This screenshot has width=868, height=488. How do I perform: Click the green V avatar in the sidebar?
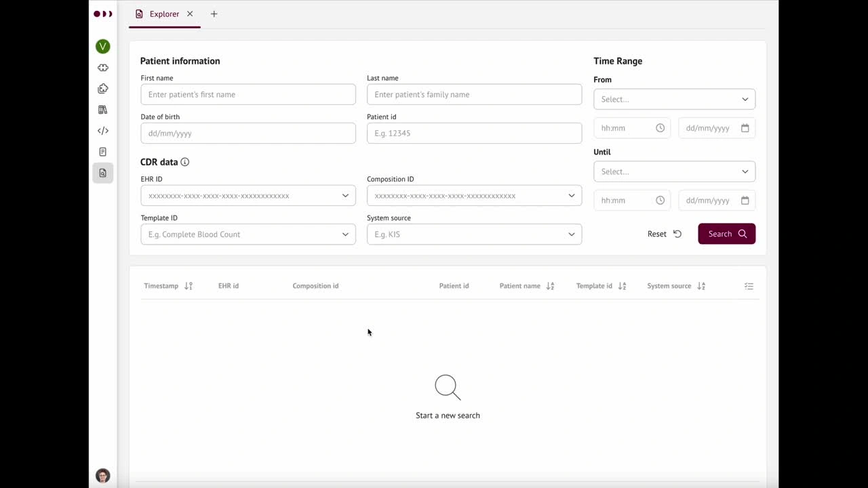click(103, 46)
